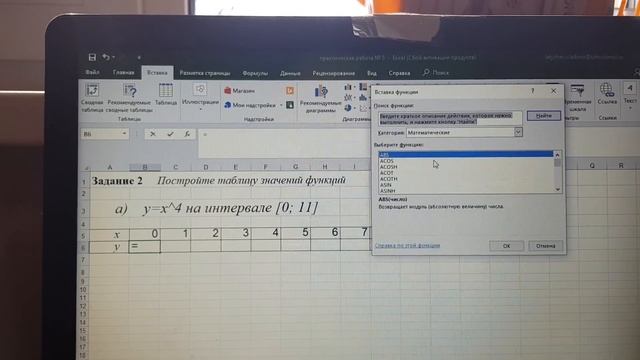This screenshot has height=360, width=640.
Task: Click the function list scroll up arrow
Action: [557, 155]
